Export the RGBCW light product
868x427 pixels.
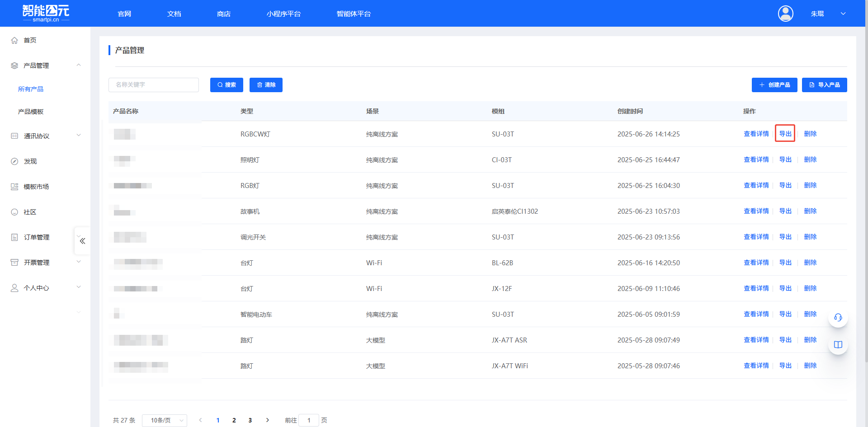click(785, 134)
